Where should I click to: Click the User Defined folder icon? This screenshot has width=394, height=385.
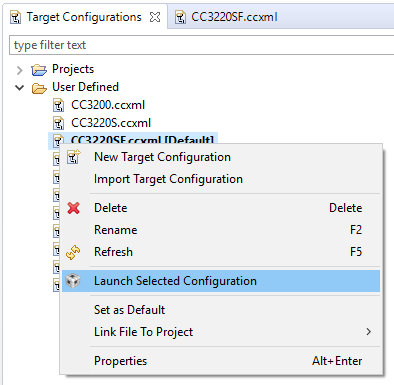coord(39,88)
